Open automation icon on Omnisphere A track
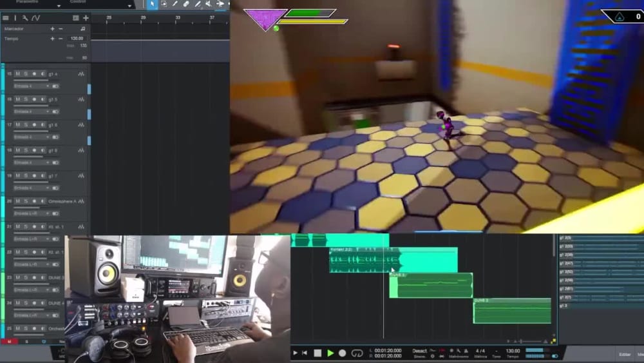Screen dimensions: 644x363 coord(81,201)
